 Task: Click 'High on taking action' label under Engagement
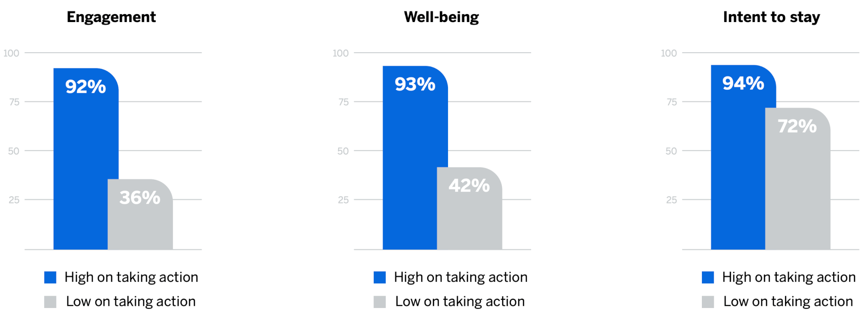pos(131,277)
